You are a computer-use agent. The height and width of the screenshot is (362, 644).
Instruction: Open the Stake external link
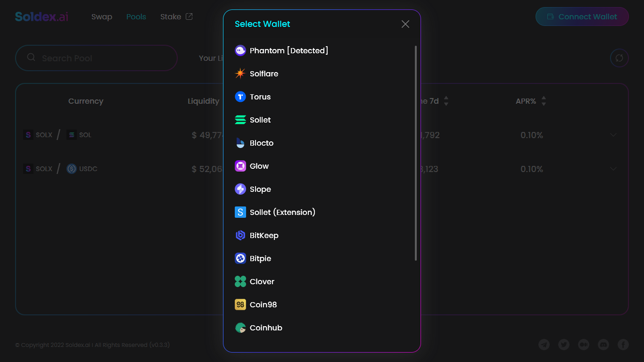point(176,16)
